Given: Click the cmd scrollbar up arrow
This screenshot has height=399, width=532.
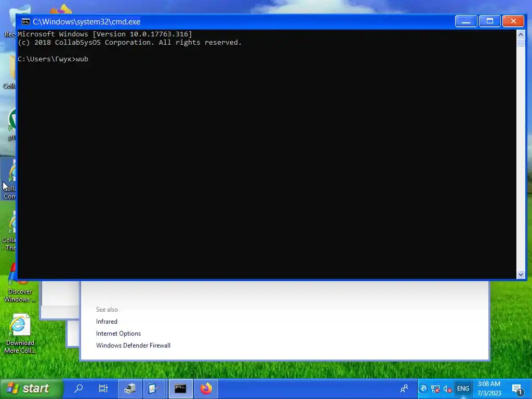Looking at the screenshot, I should coord(521,34).
